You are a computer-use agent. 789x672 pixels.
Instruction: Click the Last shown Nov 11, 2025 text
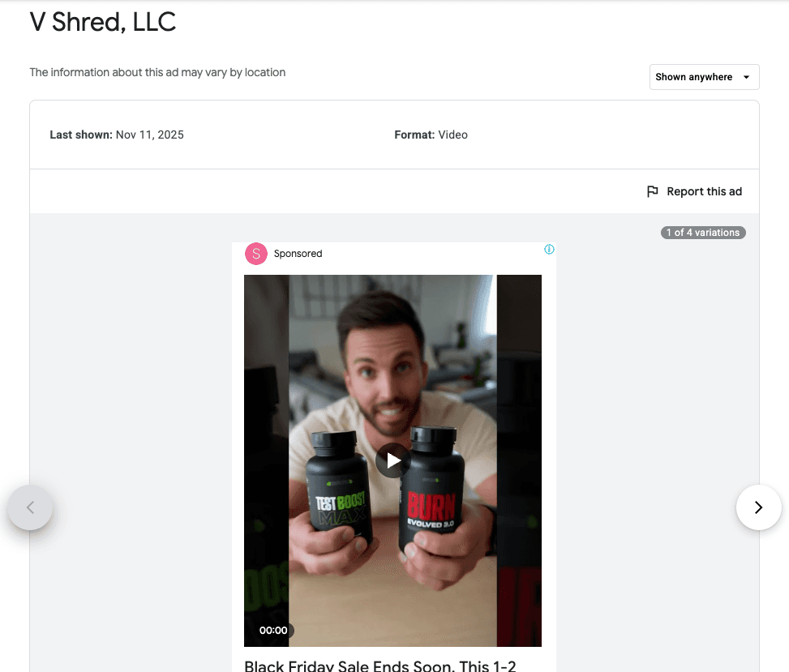coord(117,135)
